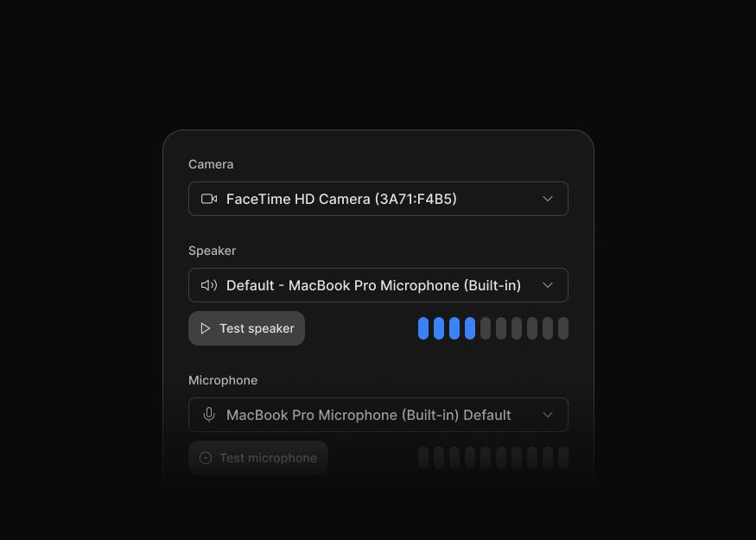This screenshot has width=756, height=540.
Task: Click the microphone icon in Microphone field
Action: tap(209, 415)
